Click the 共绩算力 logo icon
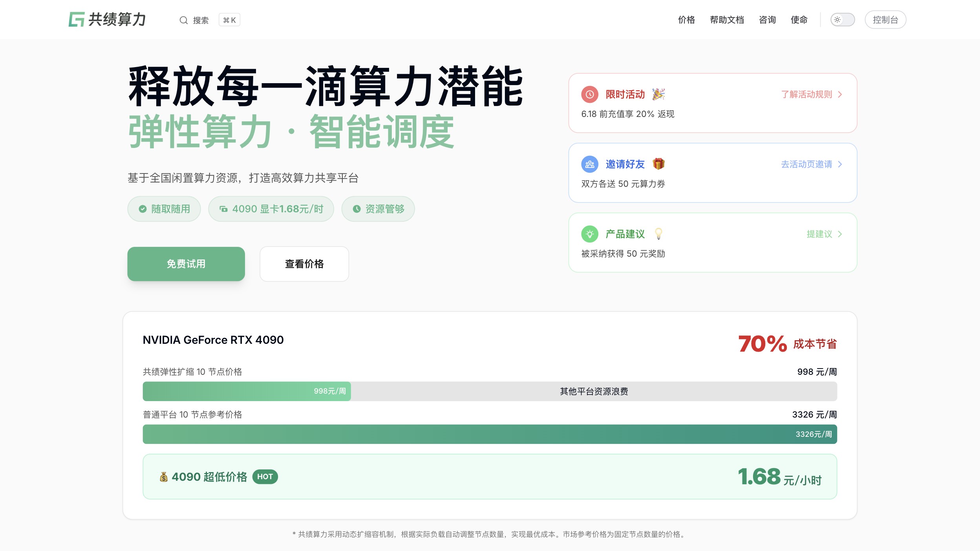980x551 pixels. (77, 20)
